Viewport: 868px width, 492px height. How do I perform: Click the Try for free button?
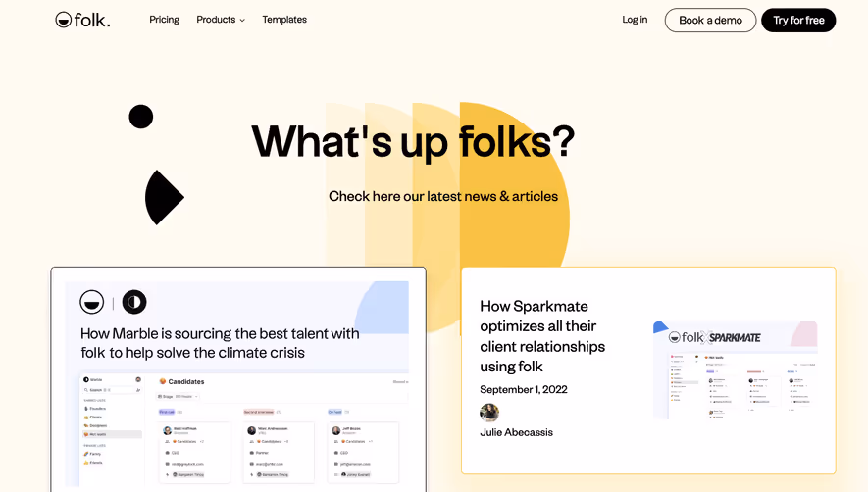798,20
